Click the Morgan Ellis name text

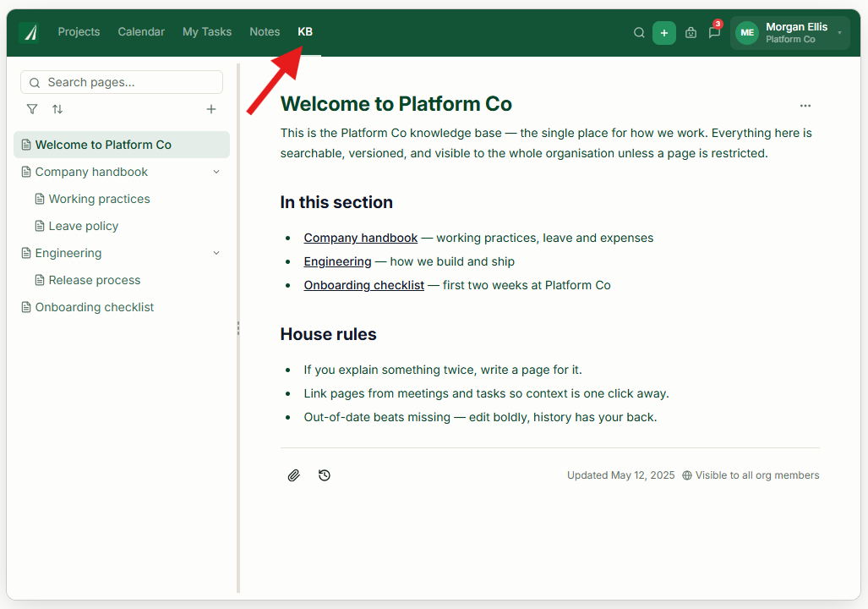point(796,26)
